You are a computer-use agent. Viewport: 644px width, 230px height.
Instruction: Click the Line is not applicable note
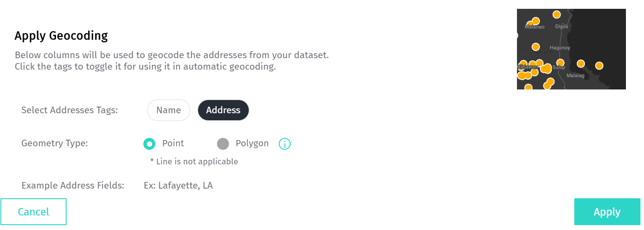[194, 162]
